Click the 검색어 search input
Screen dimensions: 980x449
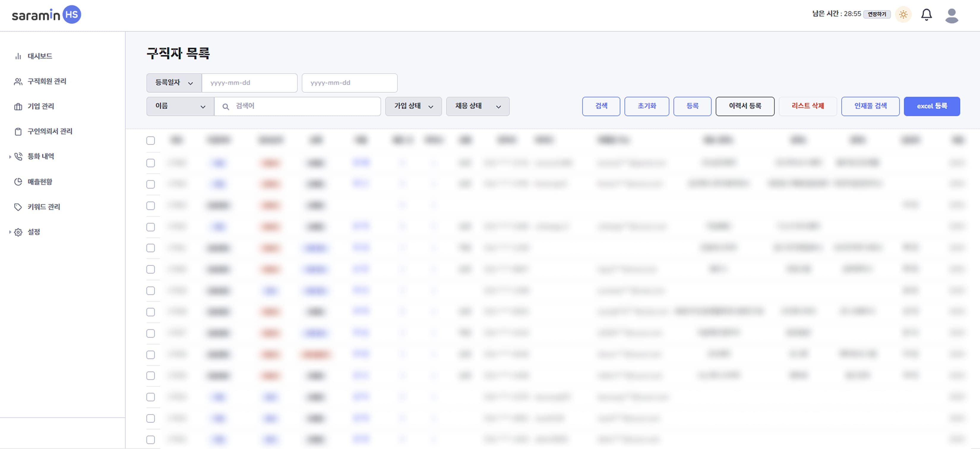tap(298, 107)
